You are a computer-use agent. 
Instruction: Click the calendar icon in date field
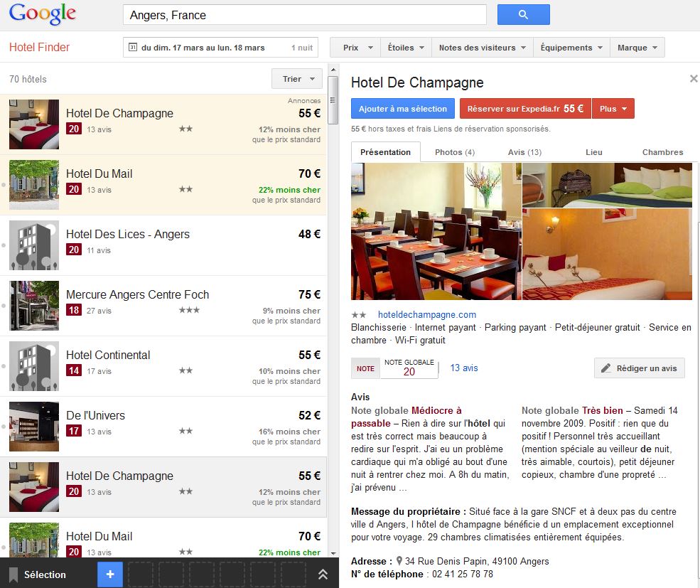[133, 48]
